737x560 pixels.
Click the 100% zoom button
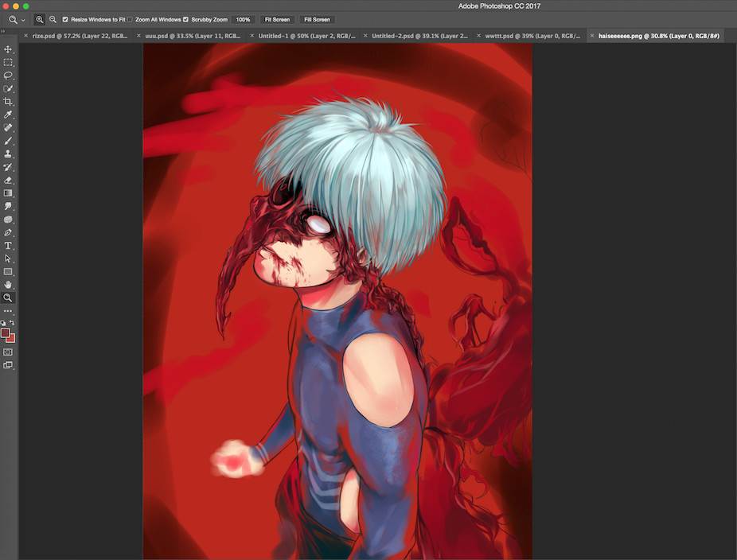pos(243,20)
